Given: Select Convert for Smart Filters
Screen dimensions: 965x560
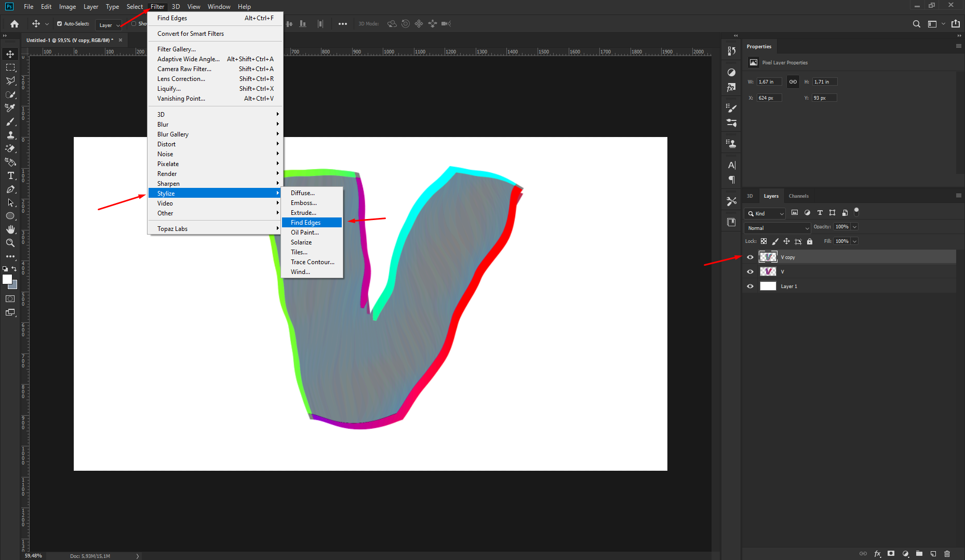Looking at the screenshot, I should 215,34.
